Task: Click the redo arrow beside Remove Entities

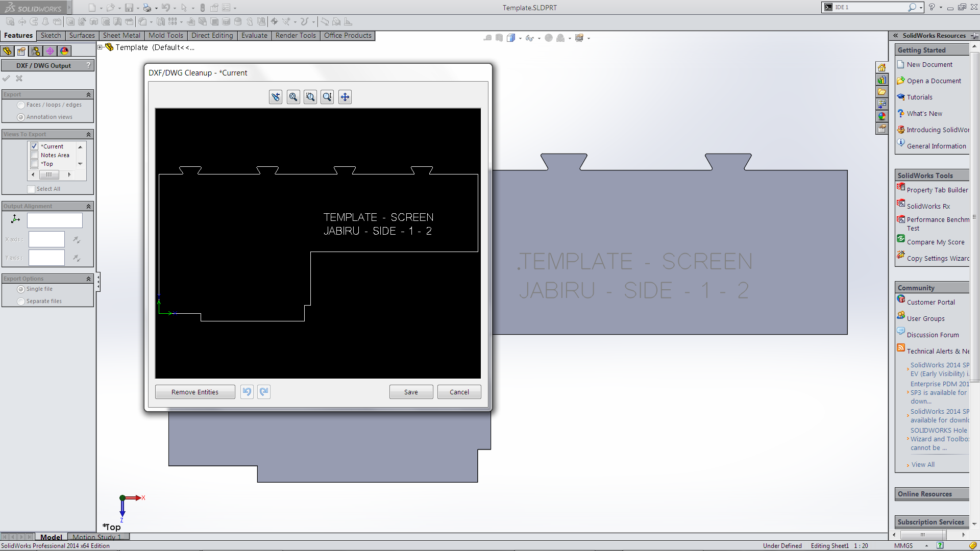Action: coord(264,392)
